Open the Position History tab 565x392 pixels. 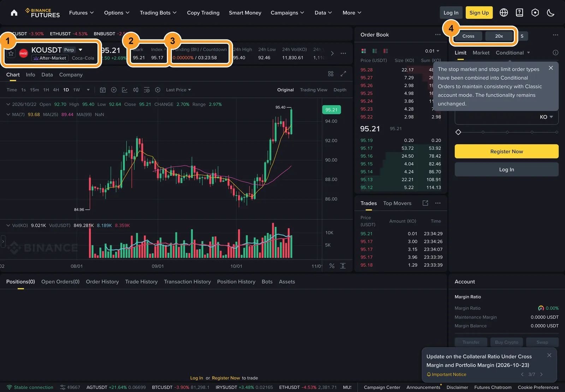[236, 282]
